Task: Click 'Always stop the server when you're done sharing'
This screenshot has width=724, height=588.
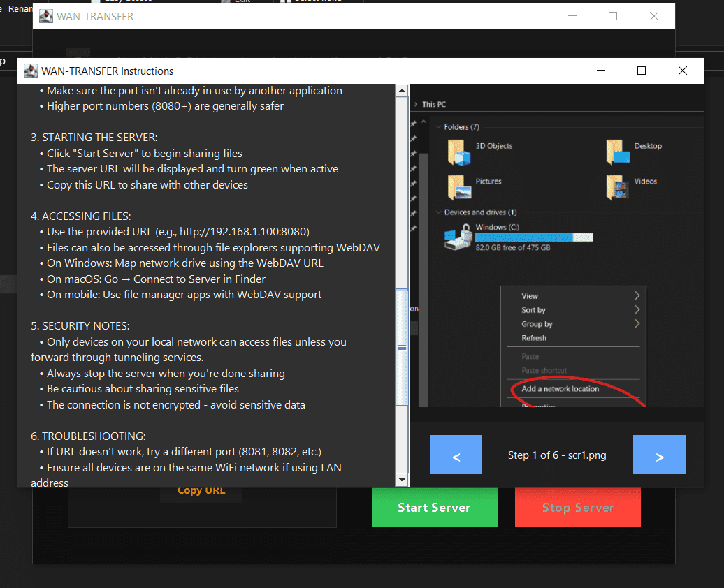Action: [x=162, y=374]
